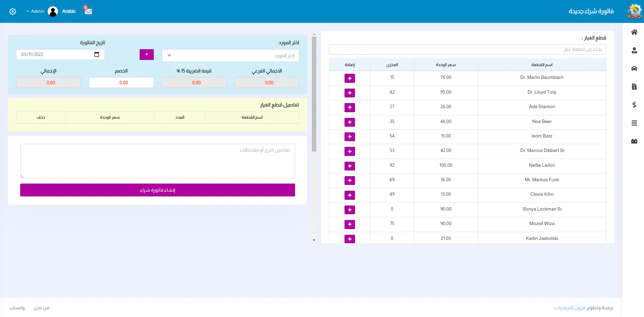The image size is (644, 317).
Task: Switch language via the Arabic link
Action: pyautogui.click(x=69, y=11)
